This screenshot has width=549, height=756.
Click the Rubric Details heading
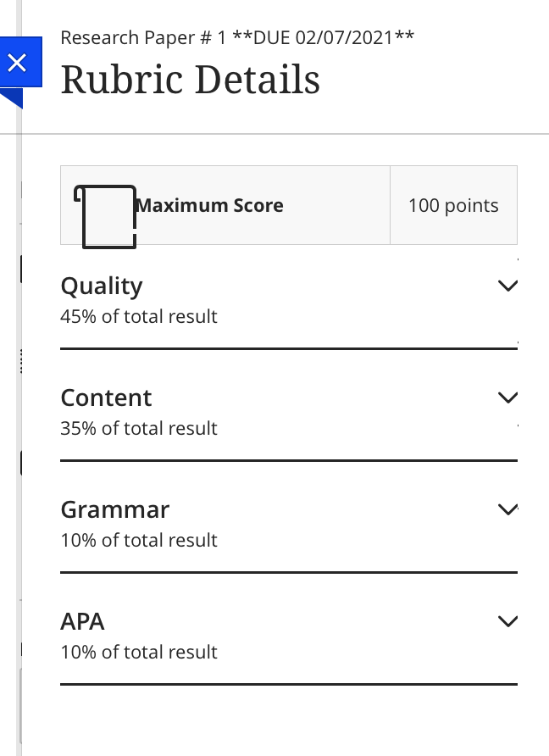click(x=191, y=80)
